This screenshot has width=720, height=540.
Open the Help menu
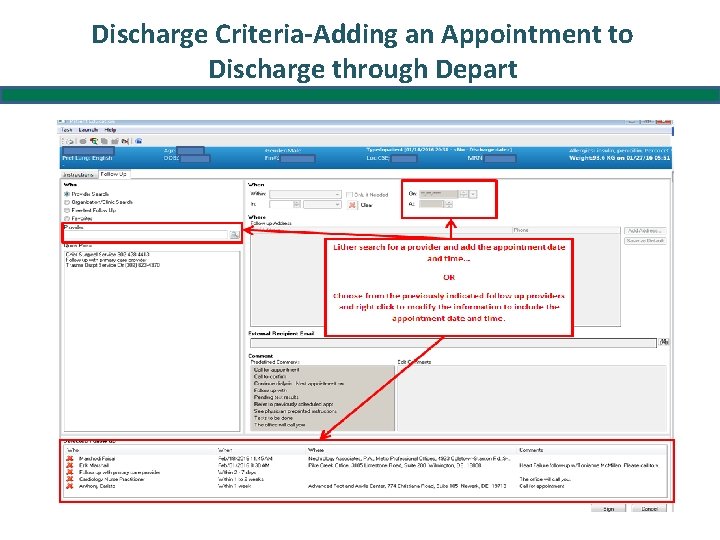click(110, 130)
